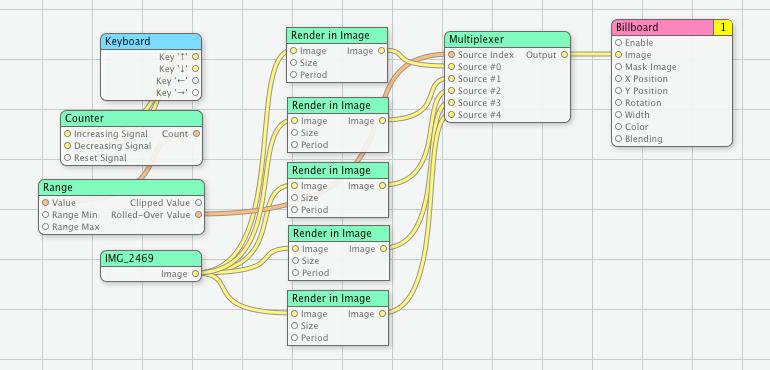Select the IMG_2469 image patch title
Image resolution: width=770 pixels, height=370 pixels.
click(x=151, y=258)
